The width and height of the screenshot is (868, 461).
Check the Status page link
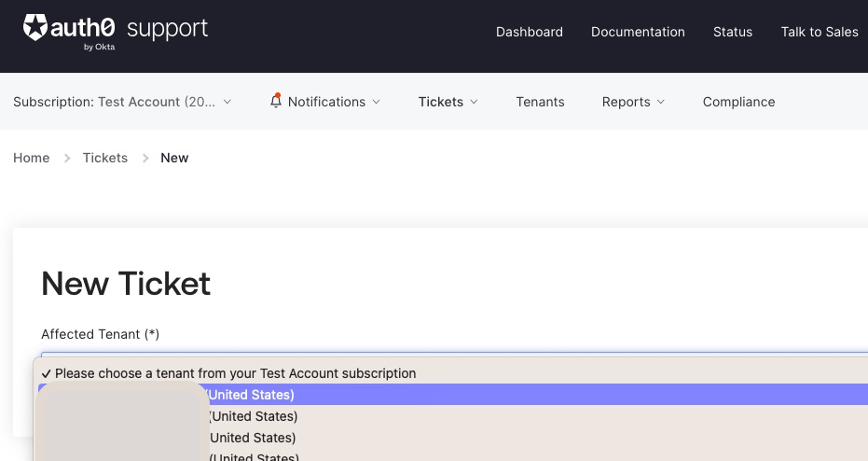click(733, 32)
